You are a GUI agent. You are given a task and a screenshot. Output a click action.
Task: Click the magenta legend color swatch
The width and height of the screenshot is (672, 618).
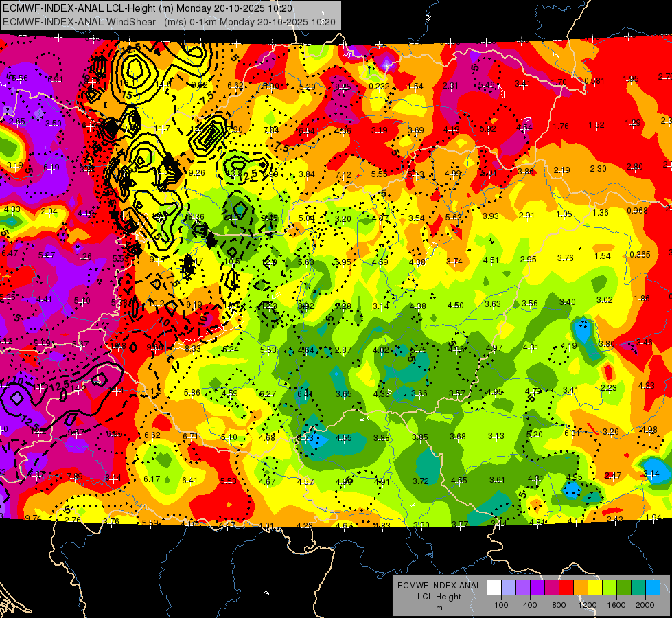pos(552,588)
